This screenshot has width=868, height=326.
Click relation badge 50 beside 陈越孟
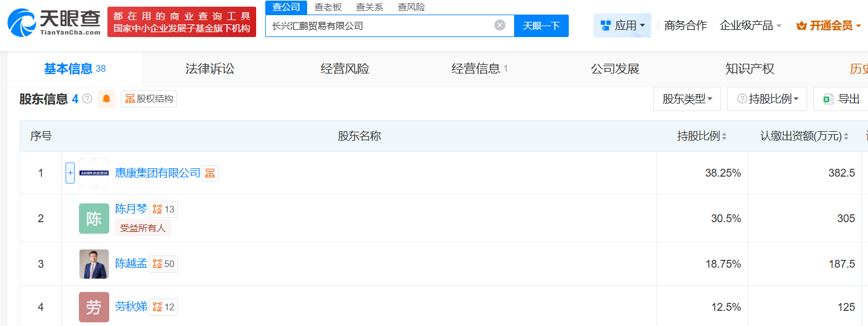click(x=163, y=264)
